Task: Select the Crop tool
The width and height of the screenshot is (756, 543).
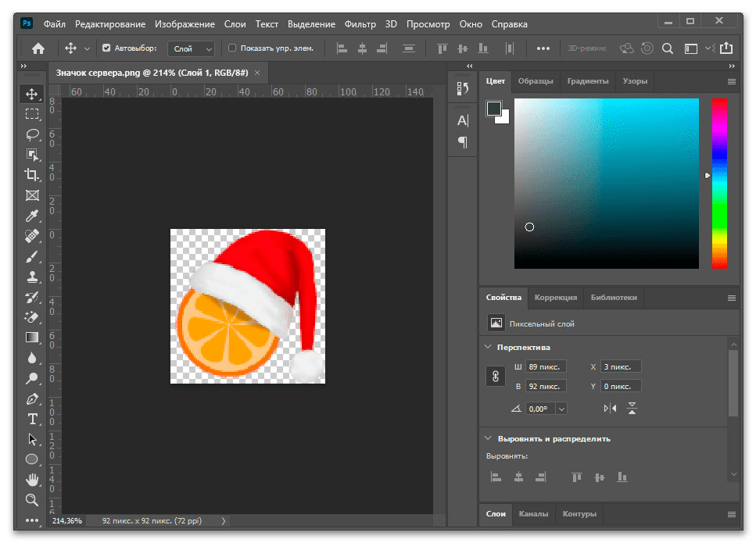Action: [x=32, y=175]
